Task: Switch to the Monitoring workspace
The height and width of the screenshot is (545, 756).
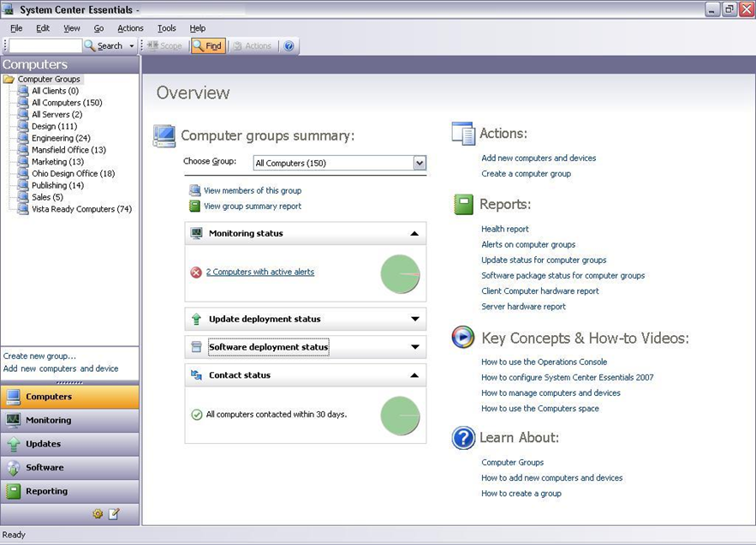Action: [x=70, y=420]
